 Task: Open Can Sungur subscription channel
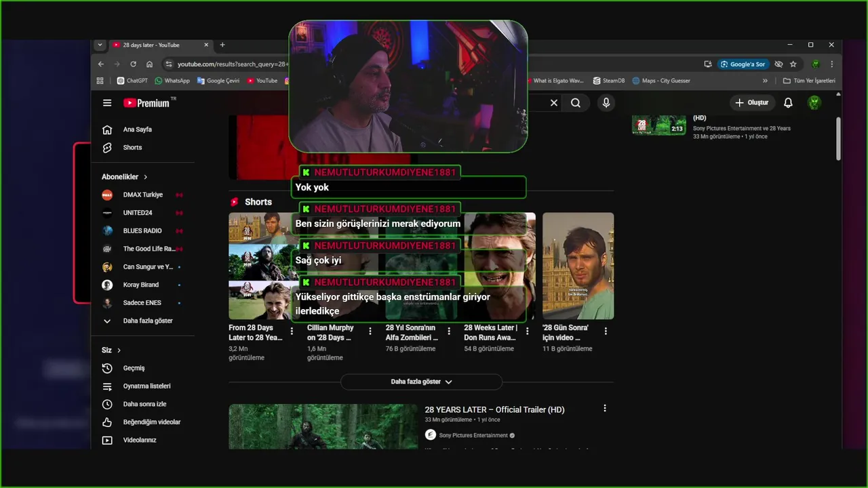point(142,267)
